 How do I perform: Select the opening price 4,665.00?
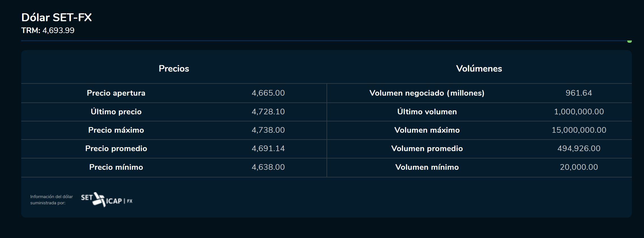268,93
